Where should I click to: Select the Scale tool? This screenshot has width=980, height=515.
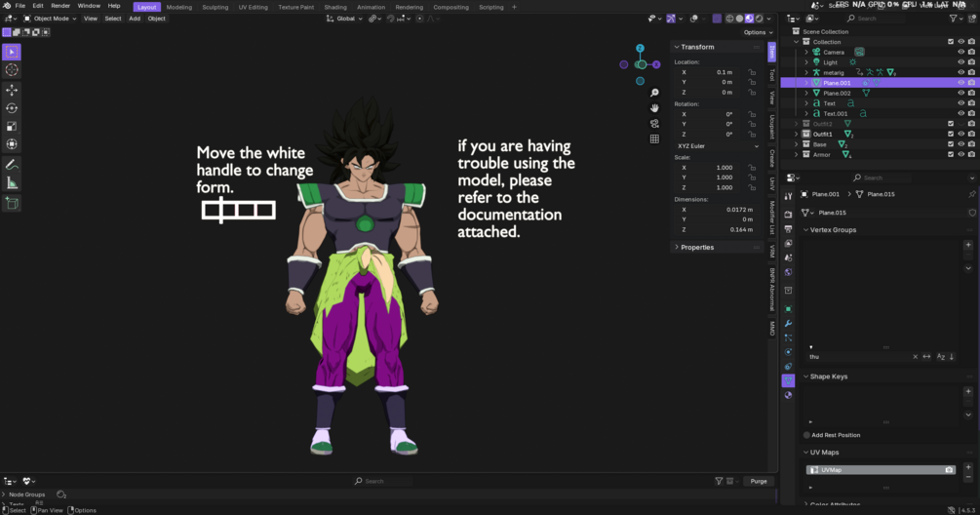pyautogui.click(x=12, y=126)
